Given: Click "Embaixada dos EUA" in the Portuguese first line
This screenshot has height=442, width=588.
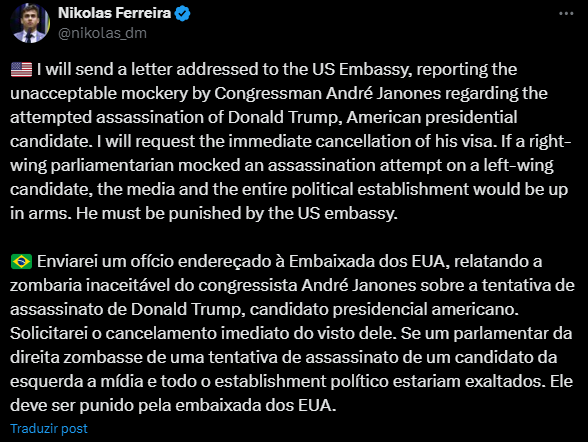Looking at the screenshot, I should point(366,262).
